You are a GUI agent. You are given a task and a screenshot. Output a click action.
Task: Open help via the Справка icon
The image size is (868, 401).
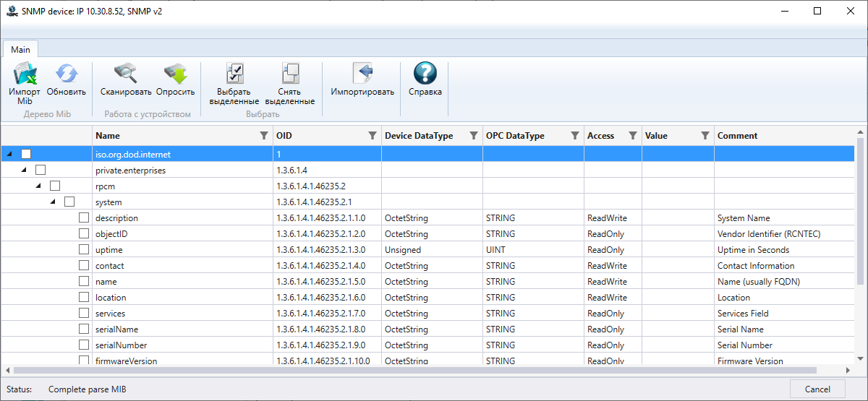(x=425, y=74)
